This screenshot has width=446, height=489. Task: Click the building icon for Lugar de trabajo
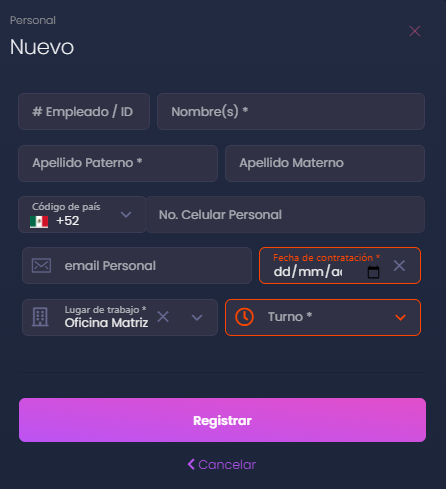(40, 317)
